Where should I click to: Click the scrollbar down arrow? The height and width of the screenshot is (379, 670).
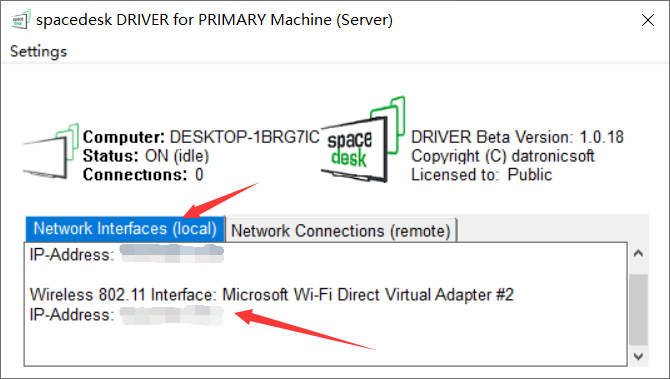coord(638,356)
